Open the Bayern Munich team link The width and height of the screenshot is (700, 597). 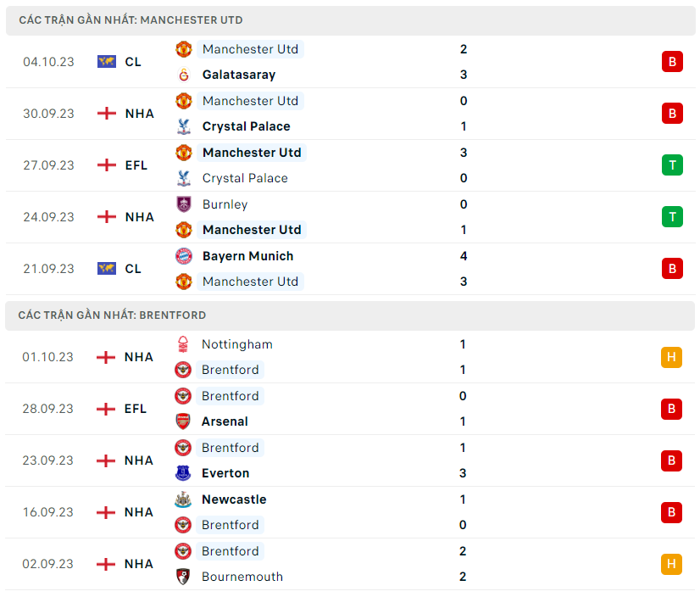[247, 256]
